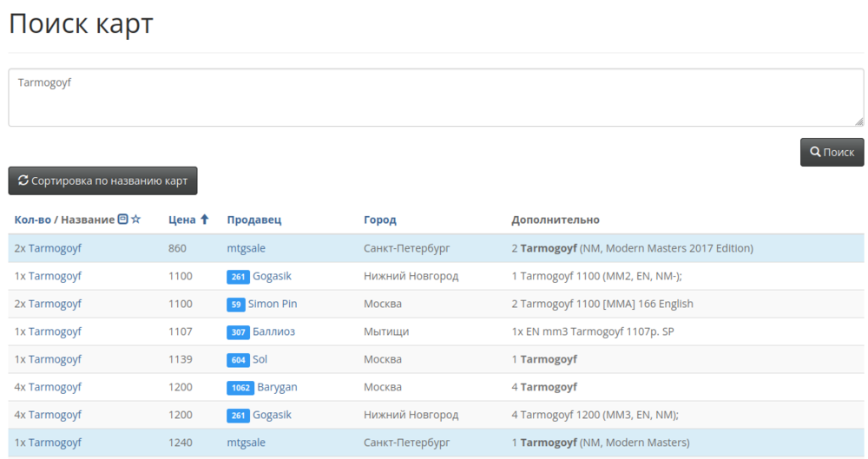Sort results by Продавец column
Viewport: 868px width, 459px height.
coord(253,220)
